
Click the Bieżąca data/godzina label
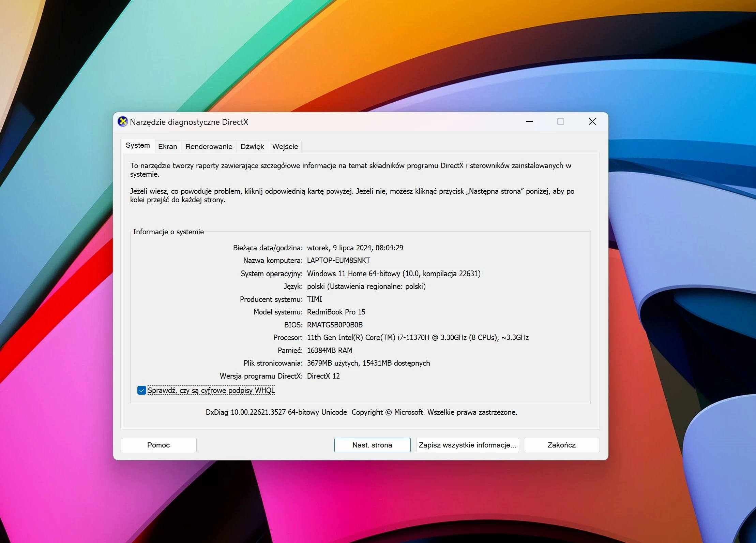click(x=268, y=248)
